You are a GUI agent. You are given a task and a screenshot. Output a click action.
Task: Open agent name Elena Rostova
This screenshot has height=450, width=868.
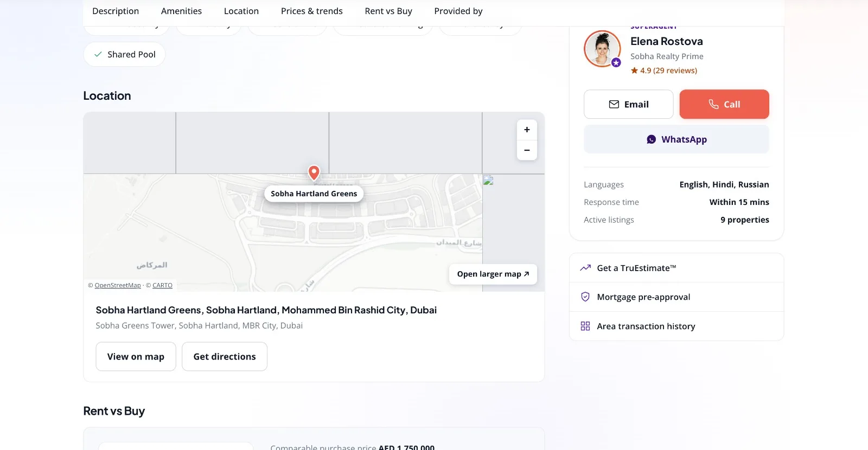[x=667, y=41]
